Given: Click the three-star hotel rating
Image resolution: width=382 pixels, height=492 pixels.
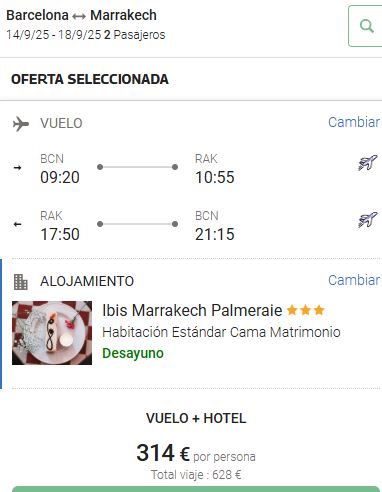Looking at the screenshot, I should (305, 310).
